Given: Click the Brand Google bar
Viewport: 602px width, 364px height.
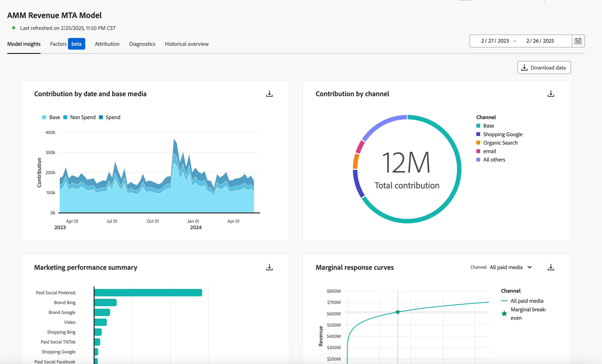Looking at the screenshot, I should tap(102, 312).
